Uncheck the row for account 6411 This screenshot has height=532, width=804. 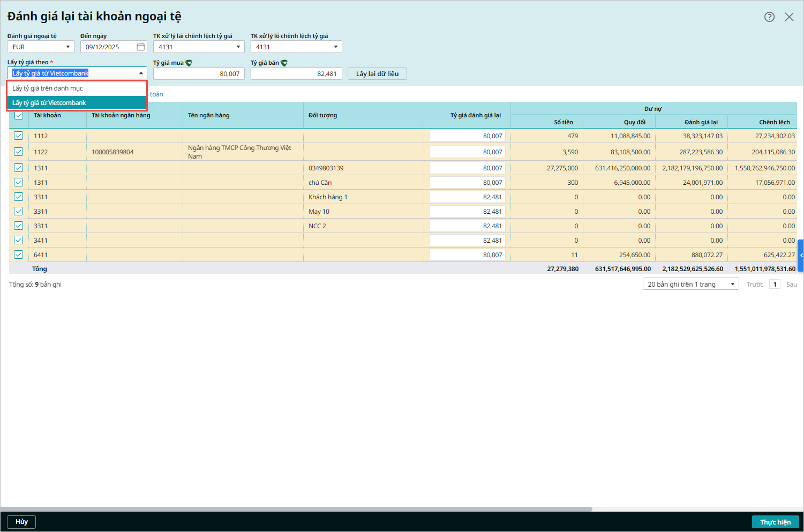click(x=19, y=255)
